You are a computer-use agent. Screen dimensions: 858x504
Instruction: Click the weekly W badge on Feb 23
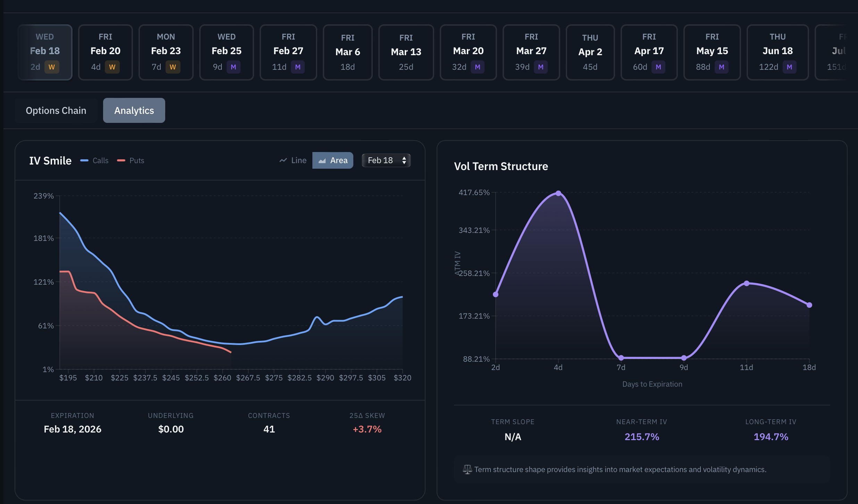pyautogui.click(x=173, y=67)
